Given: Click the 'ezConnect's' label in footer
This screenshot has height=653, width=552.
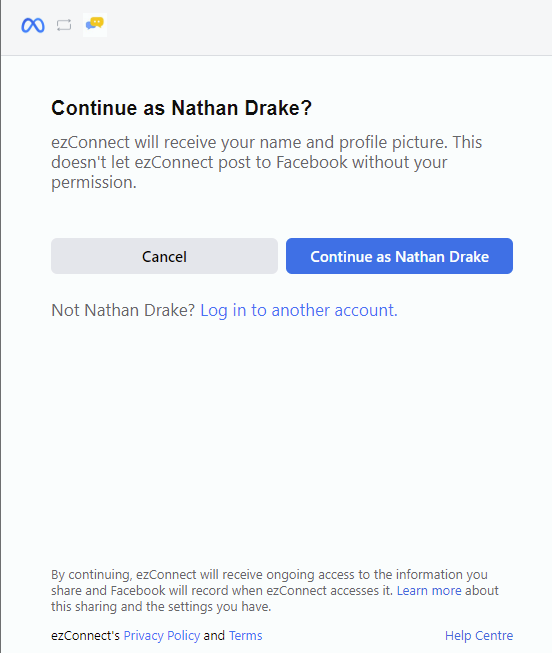Looking at the screenshot, I should (x=85, y=636).
